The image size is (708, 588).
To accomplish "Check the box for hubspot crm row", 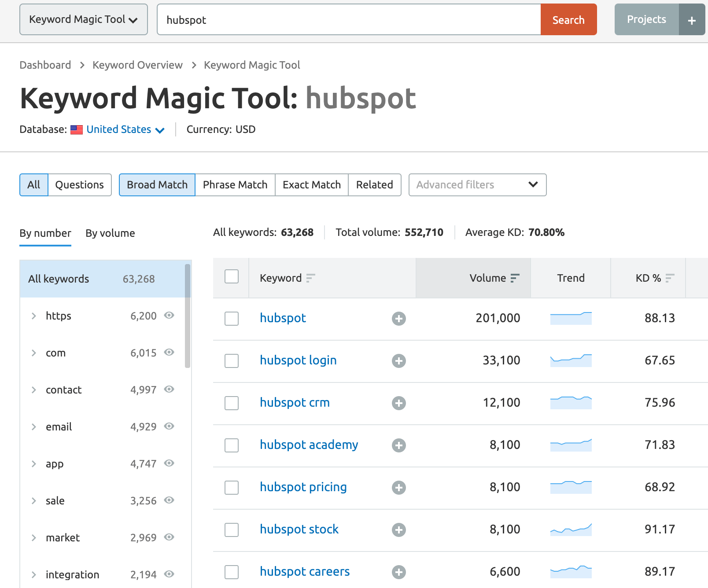I will click(x=232, y=403).
